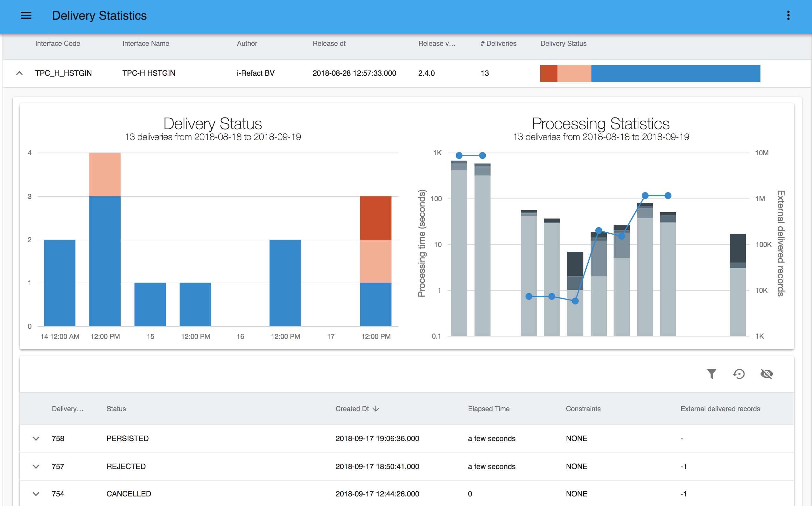The width and height of the screenshot is (812, 506).
Task: Click the filter funnel icon
Action: (x=712, y=374)
